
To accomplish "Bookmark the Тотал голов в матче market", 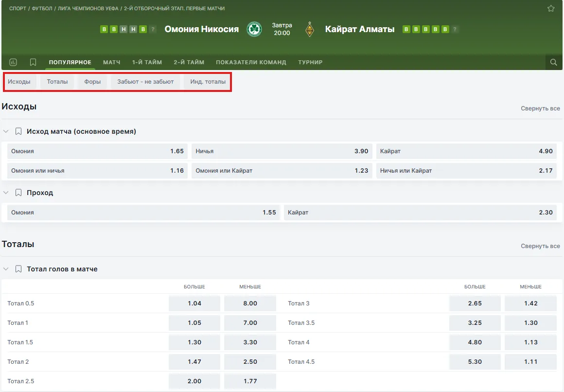I will [x=18, y=269].
